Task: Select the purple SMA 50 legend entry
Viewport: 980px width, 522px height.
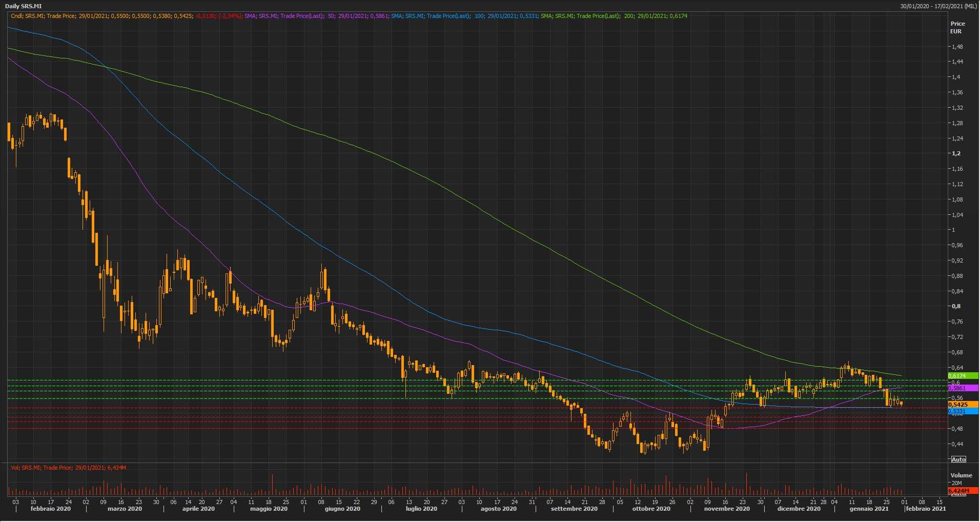Action: click(316, 16)
